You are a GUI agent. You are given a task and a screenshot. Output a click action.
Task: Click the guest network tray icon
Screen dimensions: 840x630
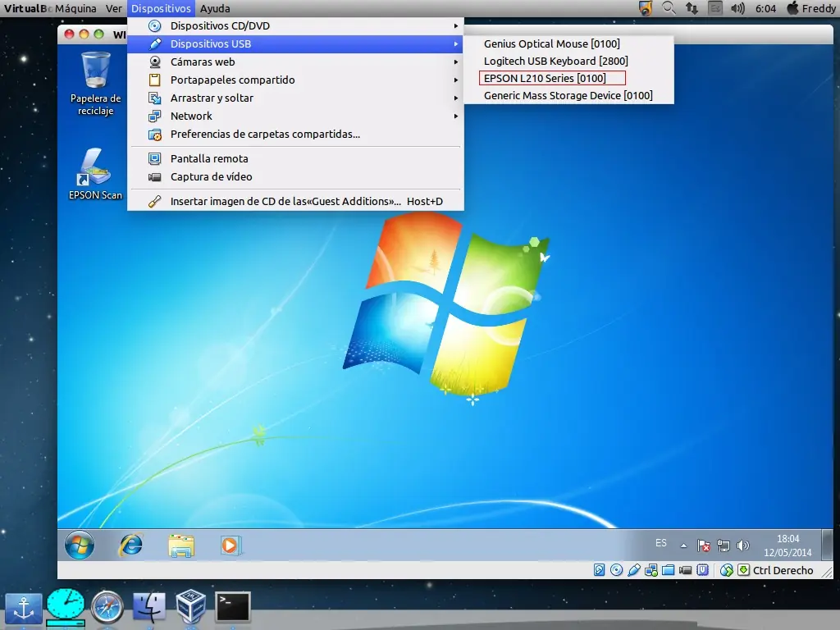(724, 546)
